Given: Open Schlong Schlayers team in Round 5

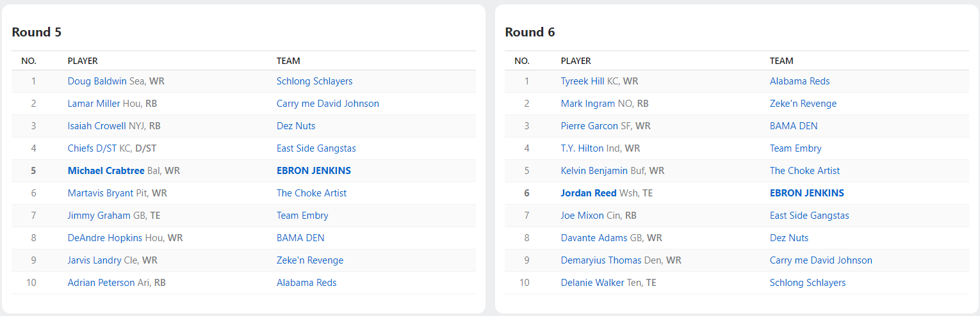Looking at the screenshot, I should click(x=314, y=81).
